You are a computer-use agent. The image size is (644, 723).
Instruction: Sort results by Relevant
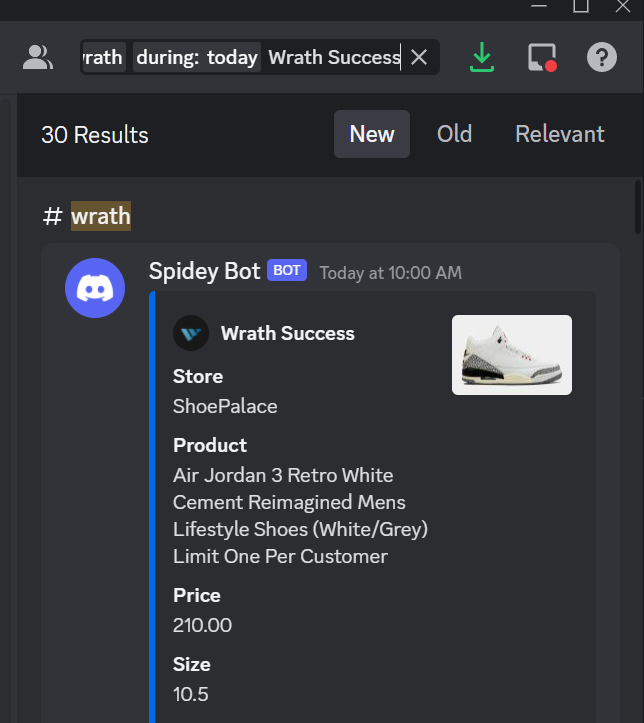pyautogui.click(x=560, y=134)
